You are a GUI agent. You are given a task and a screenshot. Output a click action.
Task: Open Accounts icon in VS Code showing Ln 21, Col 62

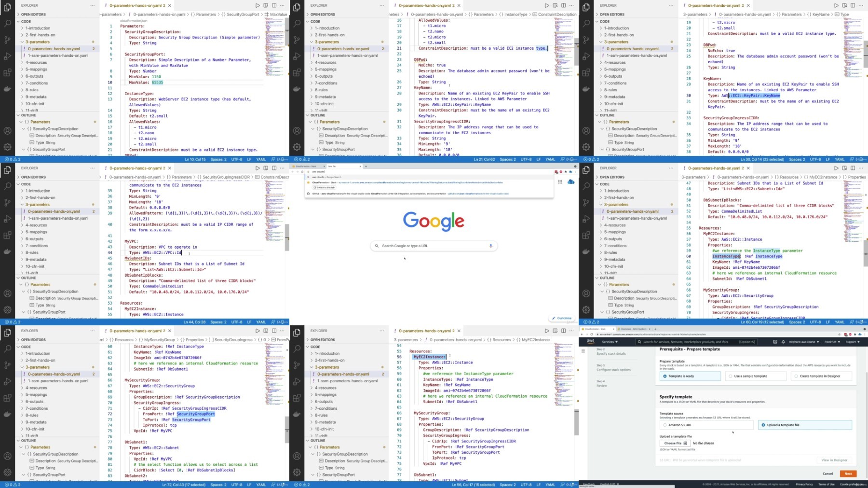coord(297,130)
